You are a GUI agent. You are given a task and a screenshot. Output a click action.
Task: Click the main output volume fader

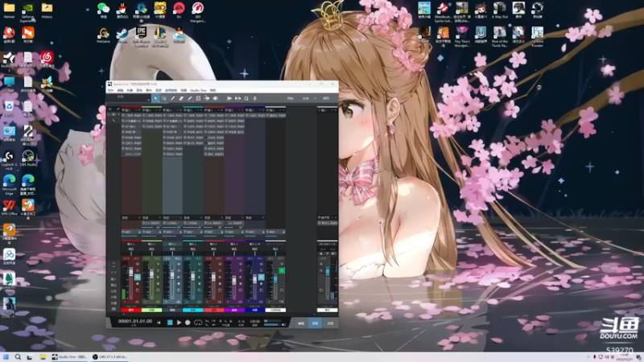(328, 272)
